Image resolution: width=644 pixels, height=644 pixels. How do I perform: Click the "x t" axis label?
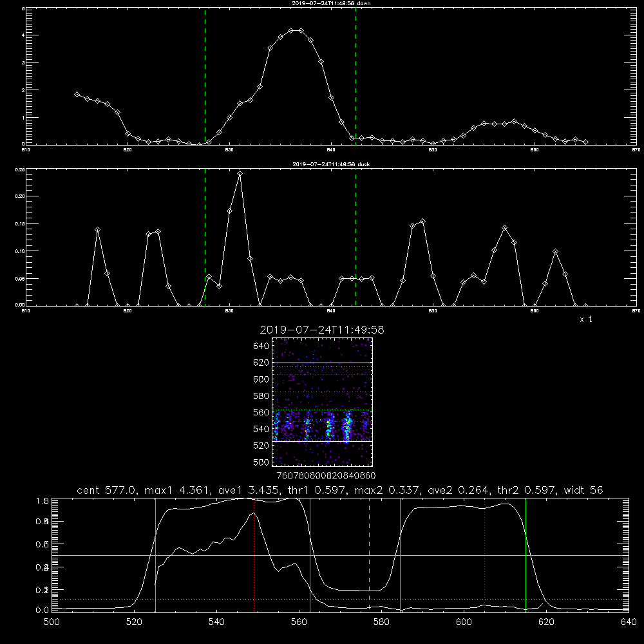coord(585,319)
